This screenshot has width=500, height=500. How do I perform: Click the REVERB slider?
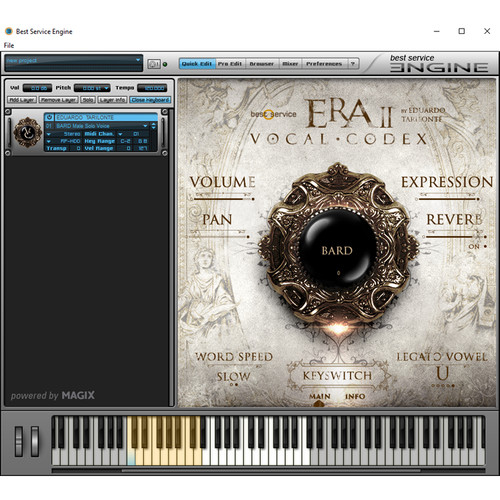(x=455, y=237)
